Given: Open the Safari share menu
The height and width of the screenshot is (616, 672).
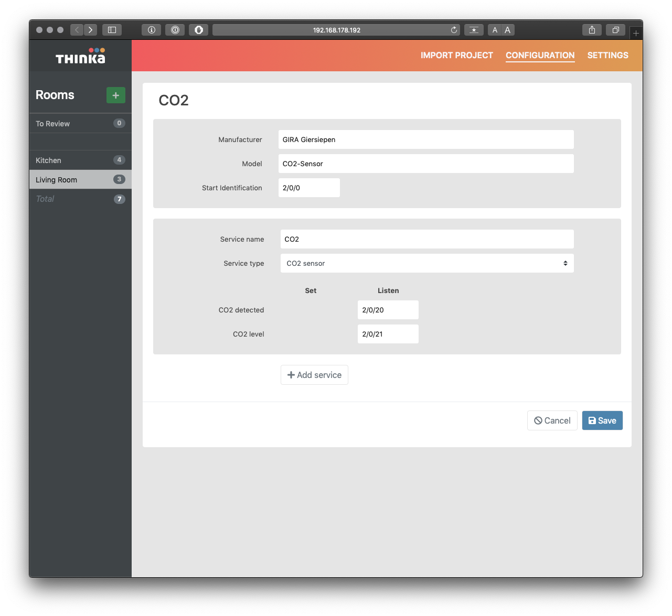Looking at the screenshot, I should click(x=592, y=30).
